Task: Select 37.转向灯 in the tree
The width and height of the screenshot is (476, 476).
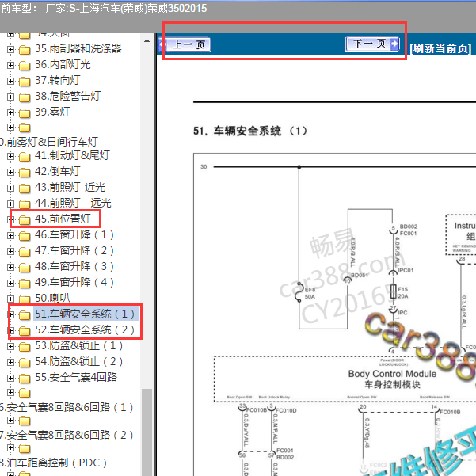Action: 57,81
